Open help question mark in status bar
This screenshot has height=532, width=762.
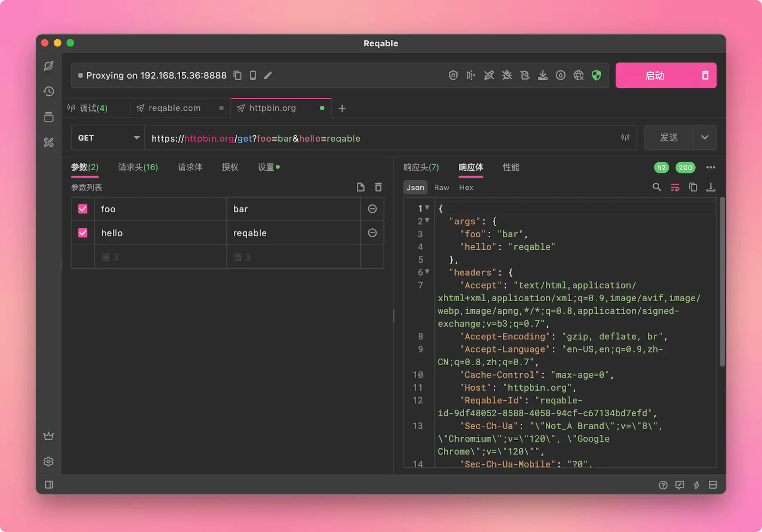pyautogui.click(x=663, y=485)
